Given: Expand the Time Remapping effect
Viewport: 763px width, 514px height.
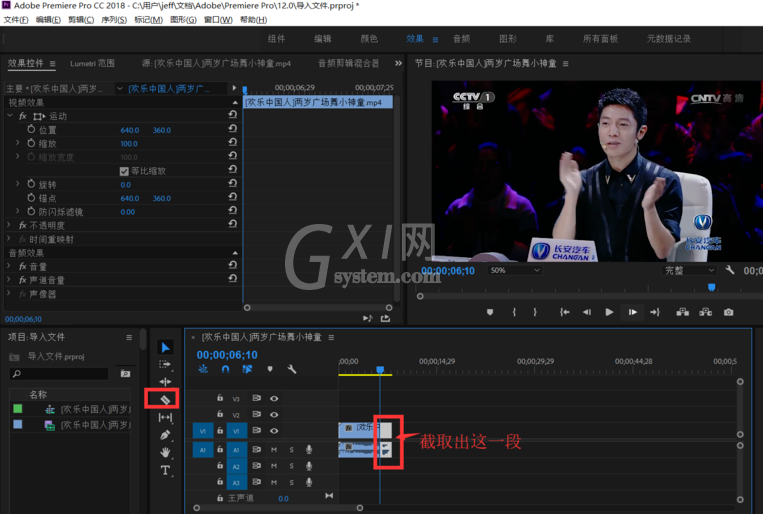Looking at the screenshot, I should [x=9, y=239].
